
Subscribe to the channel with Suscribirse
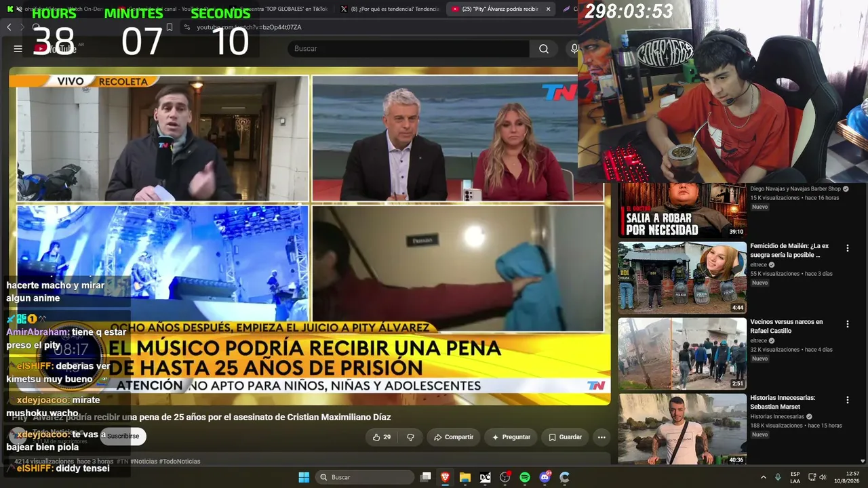[123, 436]
